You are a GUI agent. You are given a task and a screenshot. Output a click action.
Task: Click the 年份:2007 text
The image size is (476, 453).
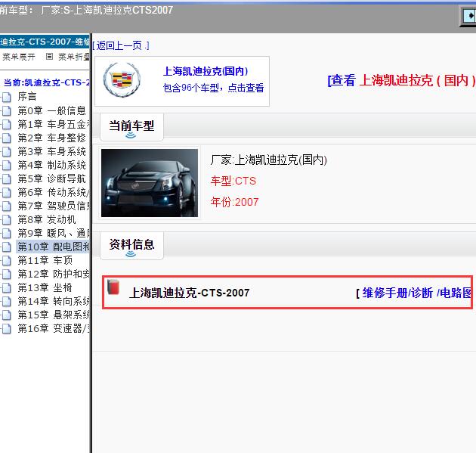234,202
